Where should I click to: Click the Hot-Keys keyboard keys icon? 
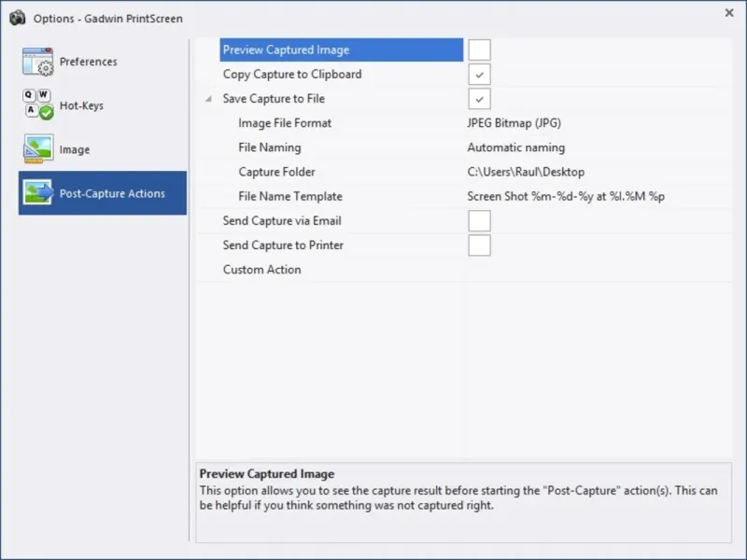pyautogui.click(x=38, y=105)
